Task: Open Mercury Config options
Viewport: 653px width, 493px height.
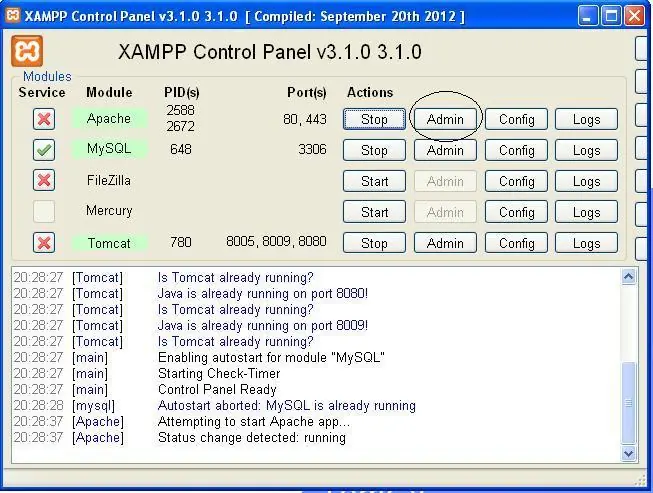Action: pyautogui.click(x=516, y=212)
